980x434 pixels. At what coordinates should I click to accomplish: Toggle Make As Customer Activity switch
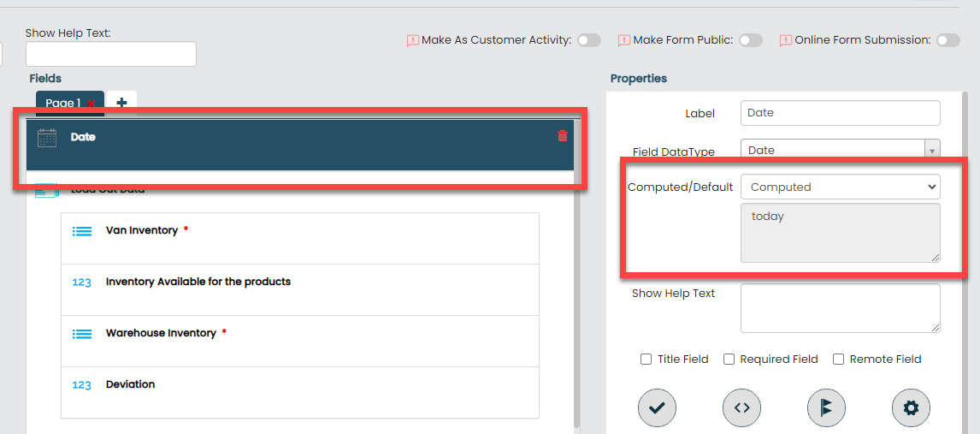pyautogui.click(x=588, y=40)
